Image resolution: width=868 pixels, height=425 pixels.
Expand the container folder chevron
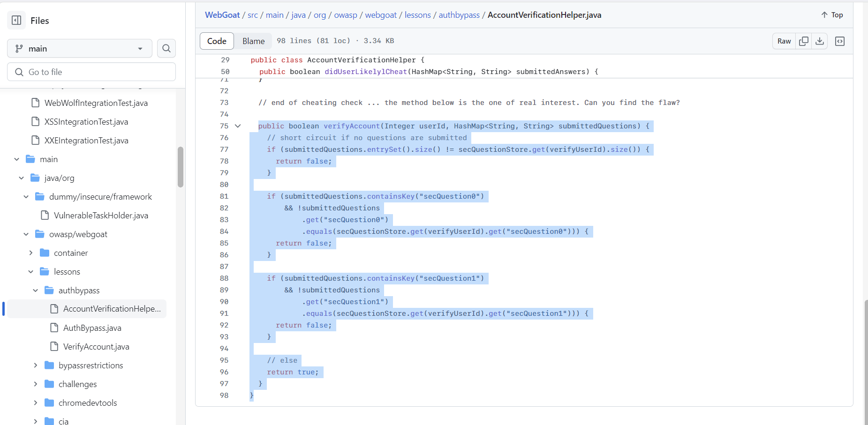(x=30, y=253)
